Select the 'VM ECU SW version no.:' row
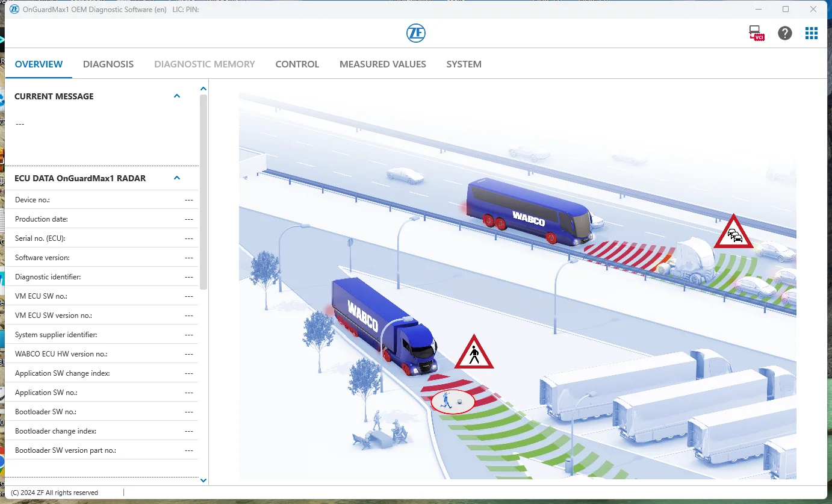 point(102,316)
